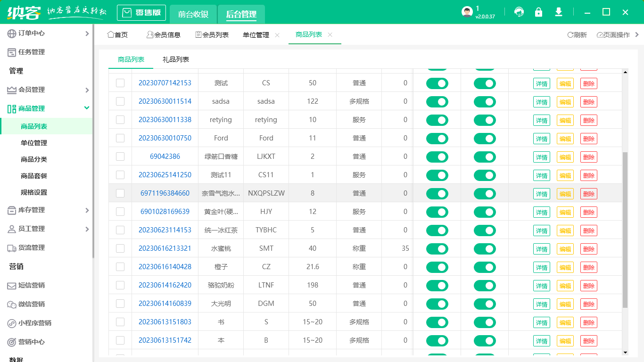Click the 任务管理 sidebar icon
The image size is (644, 362).
pyautogui.click(x=10, y=52)
